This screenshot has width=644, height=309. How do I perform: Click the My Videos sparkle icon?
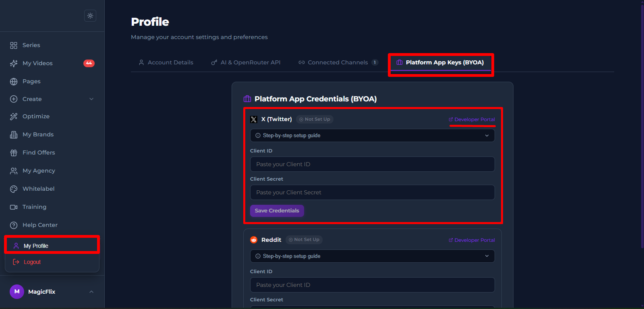click(14, 64)
